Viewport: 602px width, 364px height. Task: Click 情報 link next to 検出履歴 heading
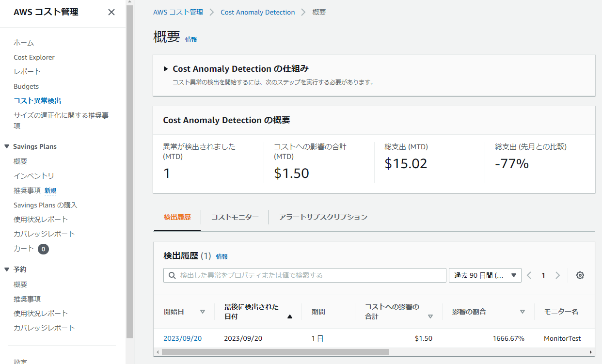tap(222, 256)
